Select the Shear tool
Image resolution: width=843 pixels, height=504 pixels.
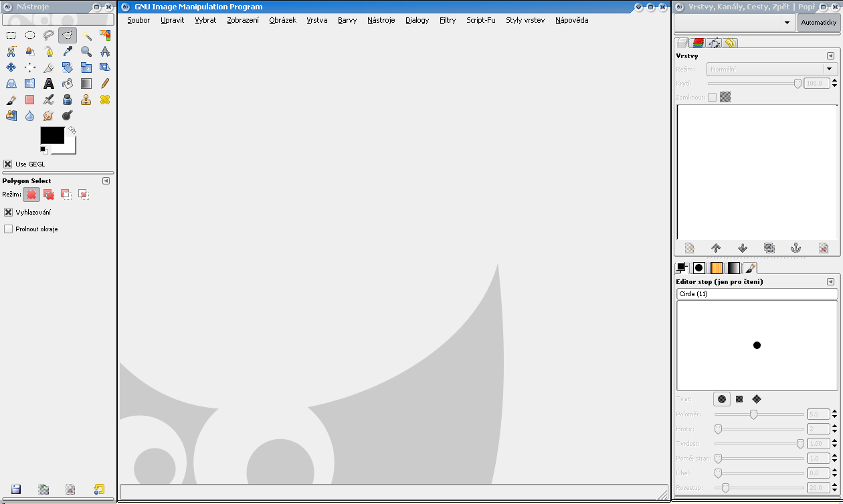tap(105, 68)
